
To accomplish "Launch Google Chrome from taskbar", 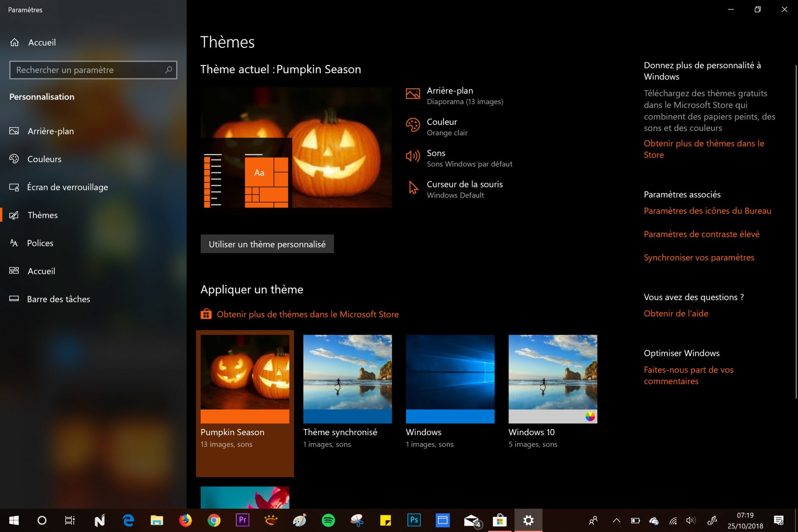I will pyautogui.click(x=214, y=520).
